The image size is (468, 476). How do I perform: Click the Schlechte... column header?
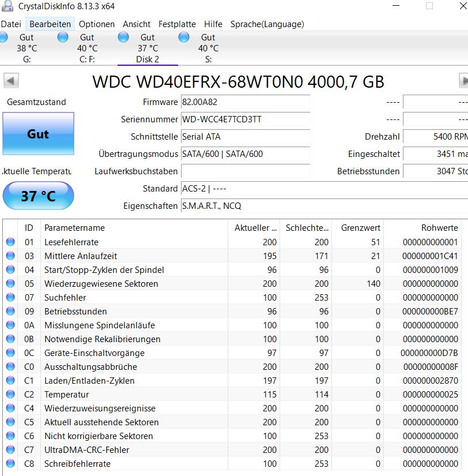tap(305, 228)
